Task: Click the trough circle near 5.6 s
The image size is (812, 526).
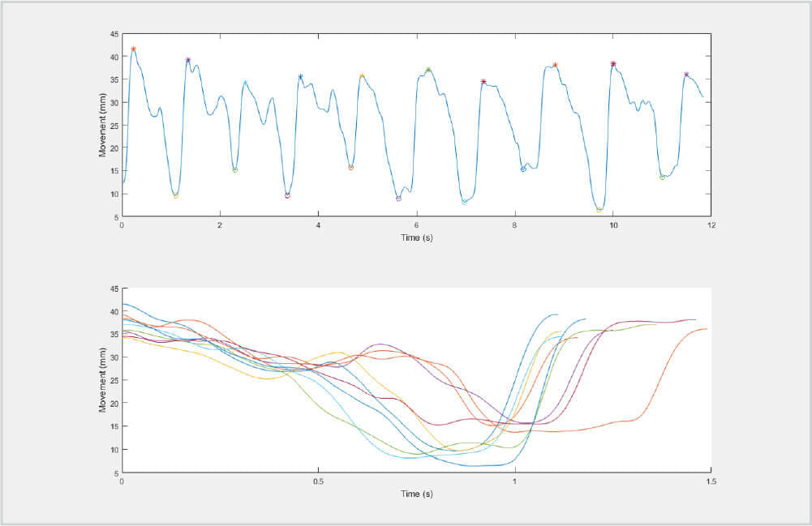Action: [398, 198]
